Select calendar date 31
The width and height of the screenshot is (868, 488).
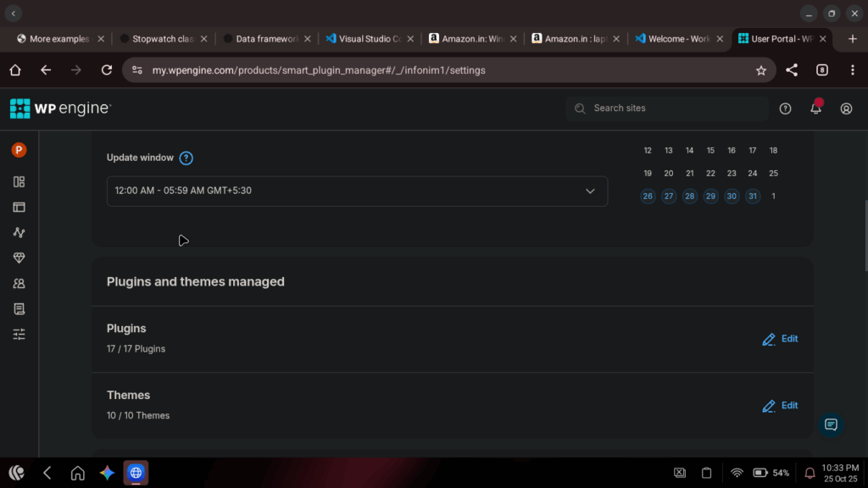(x=753, y=197)
